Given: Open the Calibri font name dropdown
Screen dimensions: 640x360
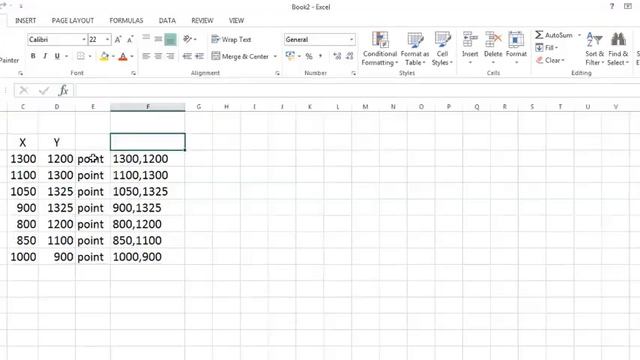Looking at the screenshot, I should pyautogui.click(x=84, y=40).
